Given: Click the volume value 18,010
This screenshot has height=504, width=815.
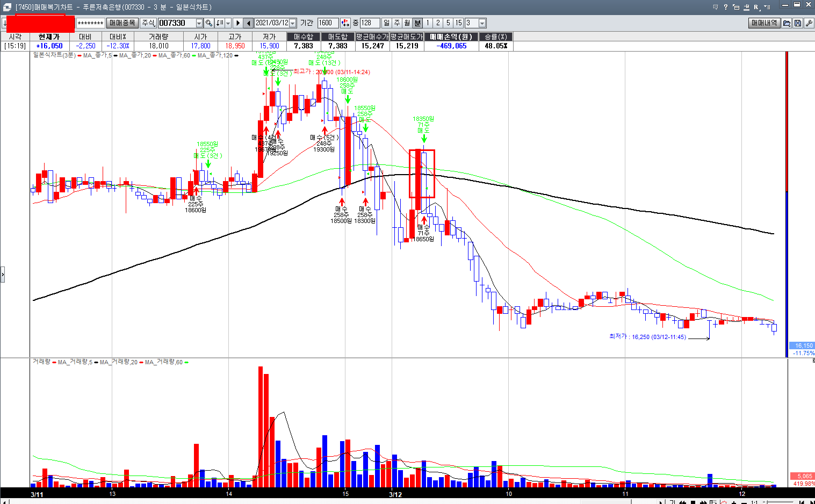Looking at the screenshot, I should point(158,46).
